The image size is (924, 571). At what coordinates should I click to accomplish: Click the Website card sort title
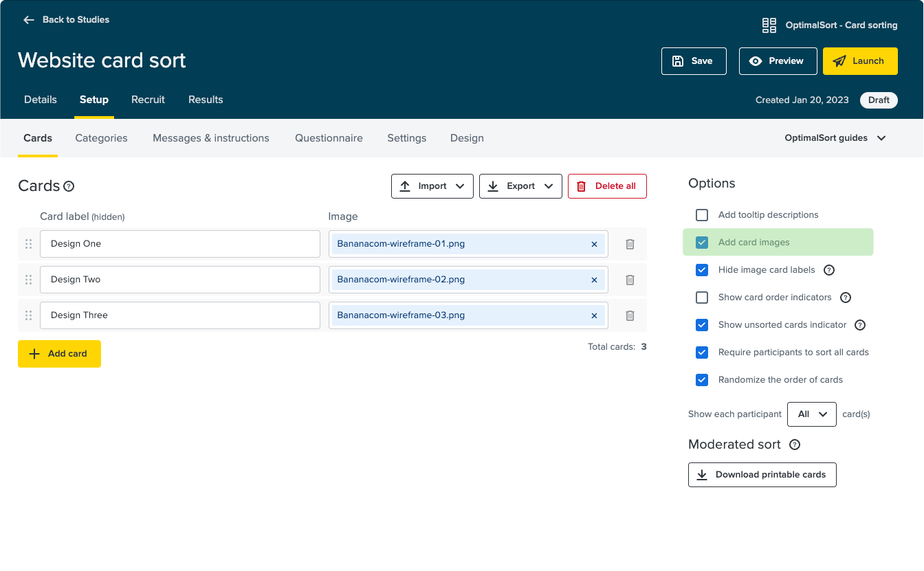(102, 60)
